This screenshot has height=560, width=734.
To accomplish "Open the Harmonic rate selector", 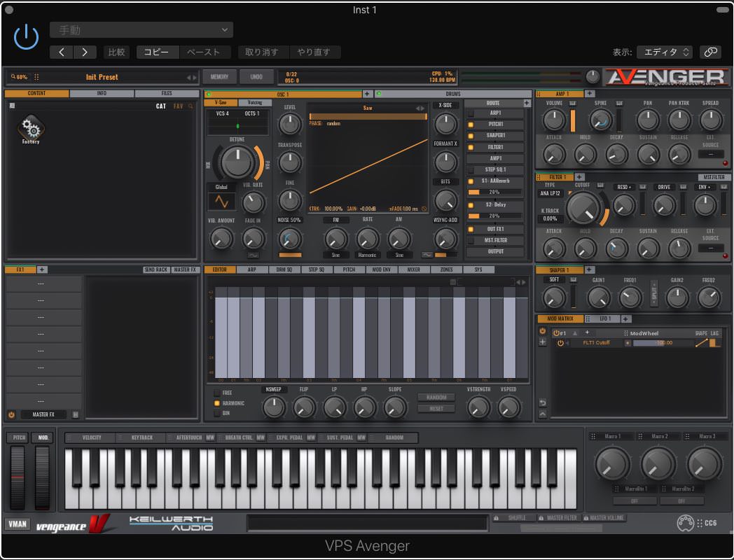I will (x=367, y=255).
